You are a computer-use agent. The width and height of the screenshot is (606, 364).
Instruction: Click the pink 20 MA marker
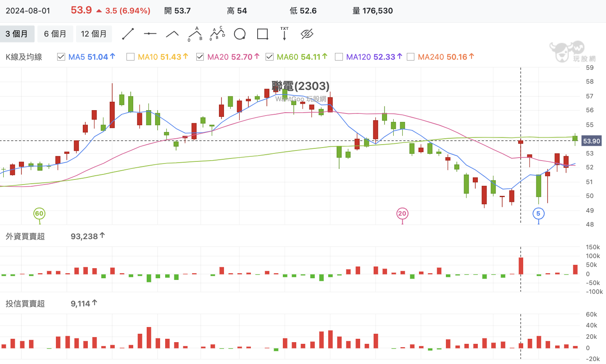coord(402,214)
